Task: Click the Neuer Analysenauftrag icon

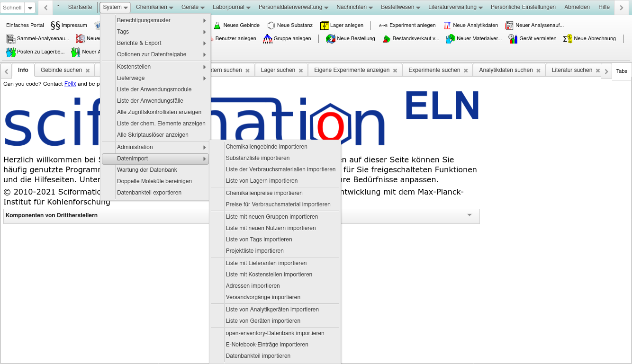Action: point(510,25)
